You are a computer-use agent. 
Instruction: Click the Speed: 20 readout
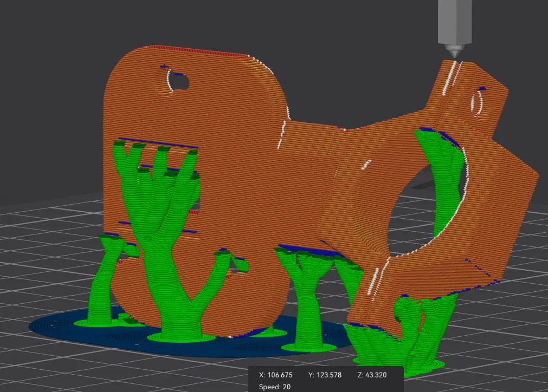tap(275, 387)
